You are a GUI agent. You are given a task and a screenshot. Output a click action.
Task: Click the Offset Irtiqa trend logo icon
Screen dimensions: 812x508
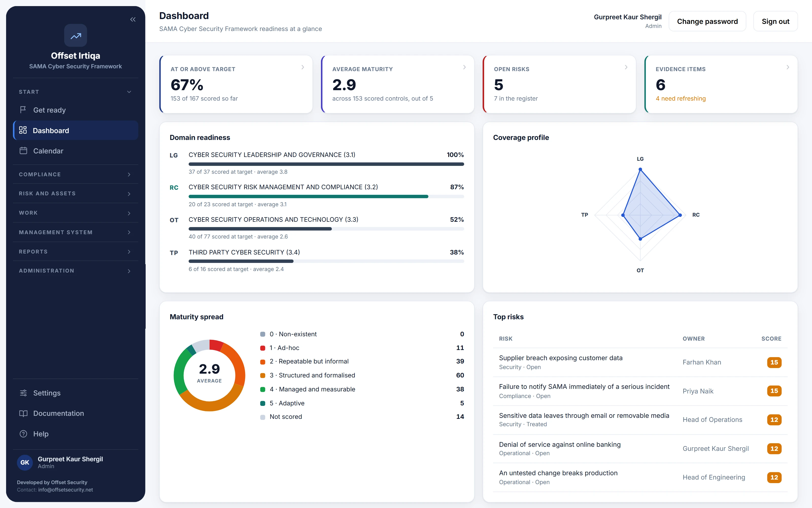pos(76,35)
